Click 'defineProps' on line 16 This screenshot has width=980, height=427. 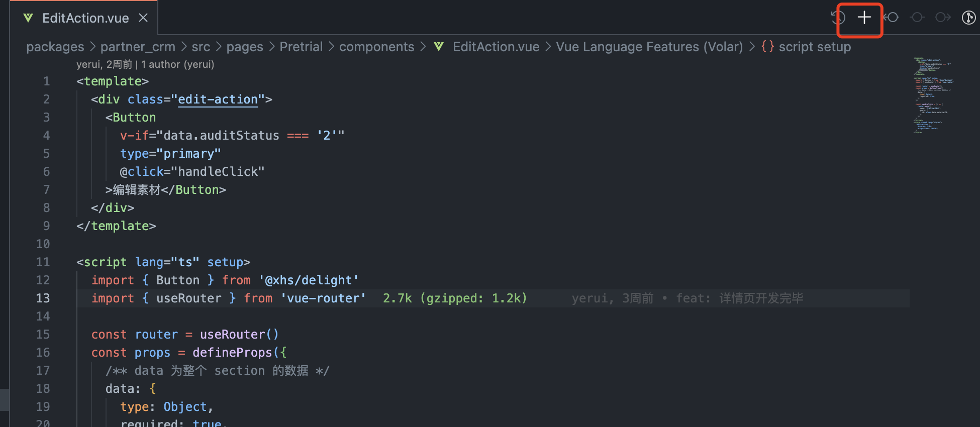[x=232, y=353]
